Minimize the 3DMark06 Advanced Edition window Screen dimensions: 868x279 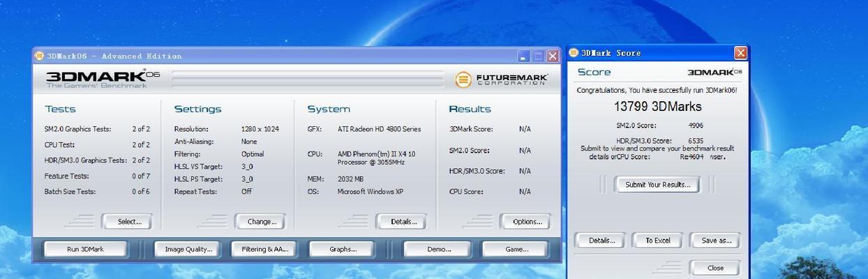click(x=524, y=56)
